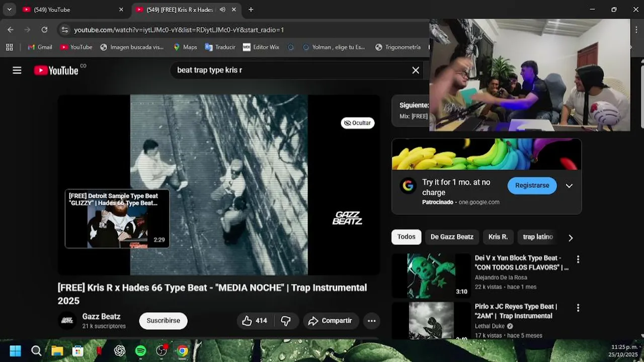Image resolution: width=644 pixels, height=362 pixels.
Task: Click Alejandro De la Rosa channel name
Action: coord(501,278)
